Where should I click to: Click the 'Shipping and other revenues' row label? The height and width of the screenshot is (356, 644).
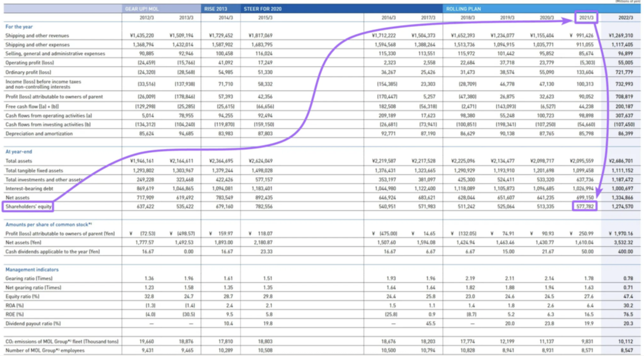point(38,36)
